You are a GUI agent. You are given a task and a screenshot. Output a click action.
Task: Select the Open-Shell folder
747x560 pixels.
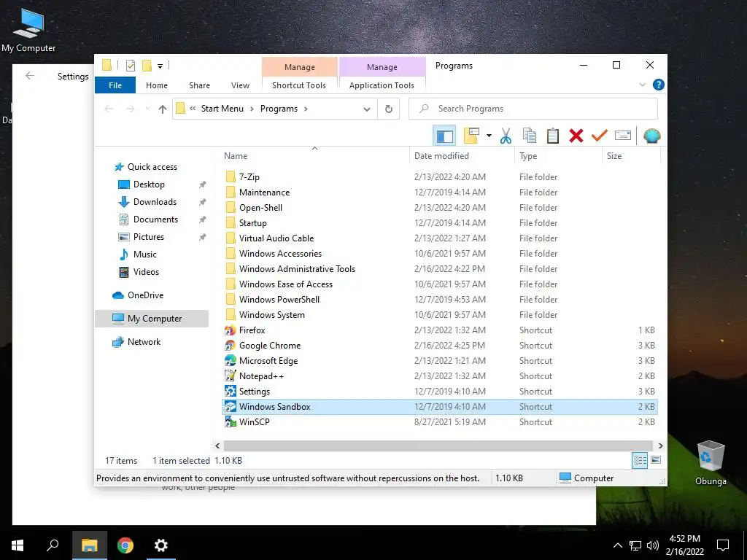pyautogui.click(x=260, y=208)
